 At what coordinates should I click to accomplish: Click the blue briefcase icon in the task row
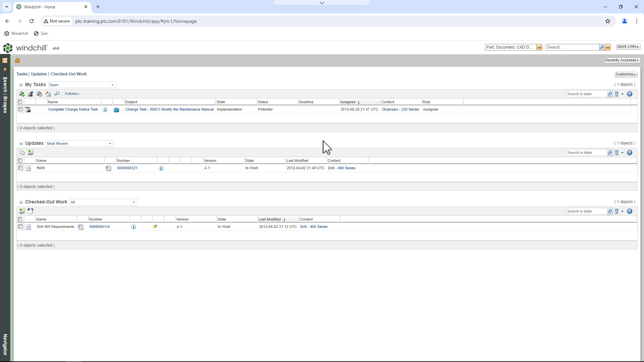click(116, 110)
